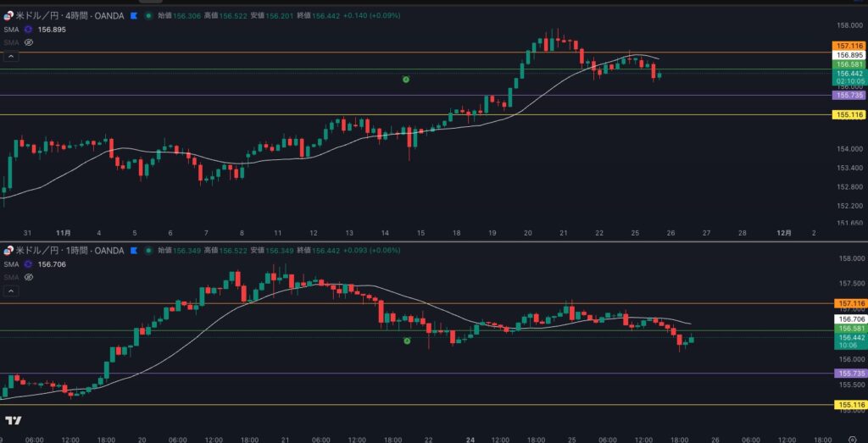
Task: Collapse the indicator legend on the 4-hour chart
Action: 11,57
